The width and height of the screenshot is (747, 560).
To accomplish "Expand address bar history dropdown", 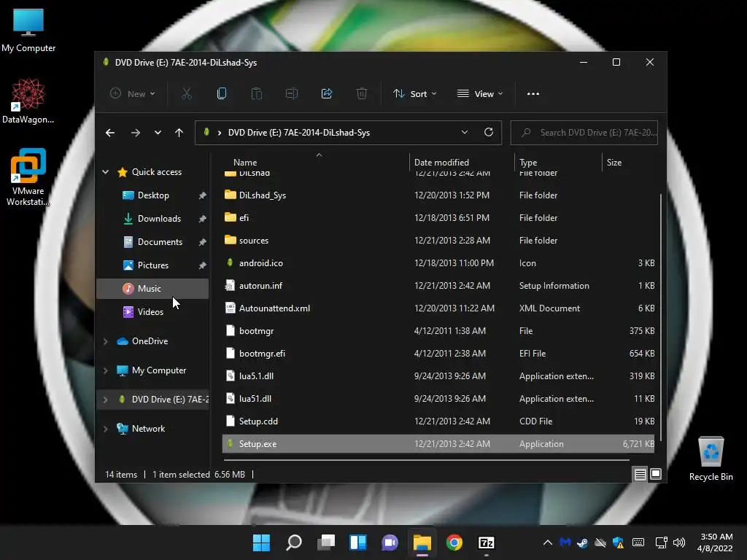I will coord(465,133).
